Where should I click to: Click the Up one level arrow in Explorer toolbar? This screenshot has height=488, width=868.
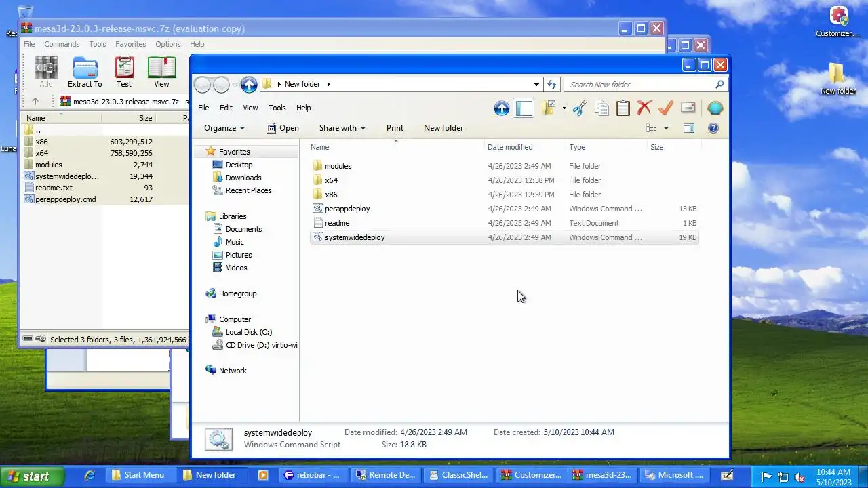[x=502, y=108]
